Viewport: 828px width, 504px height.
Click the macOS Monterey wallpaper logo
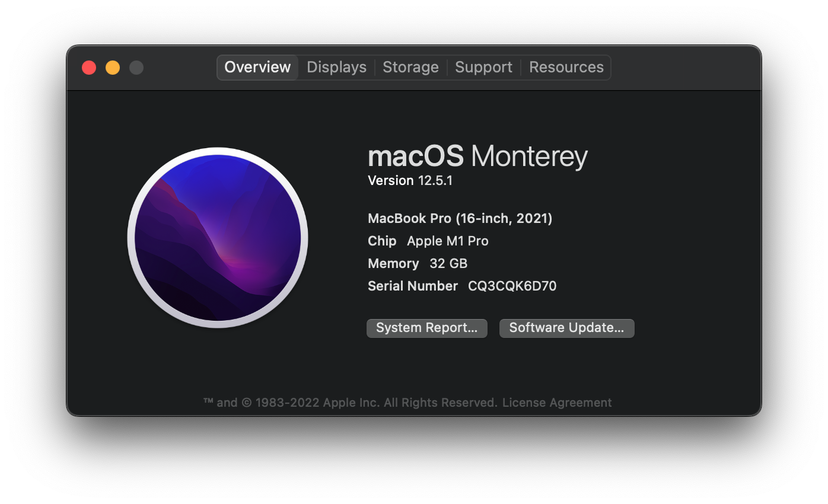(x=218, y=238)
